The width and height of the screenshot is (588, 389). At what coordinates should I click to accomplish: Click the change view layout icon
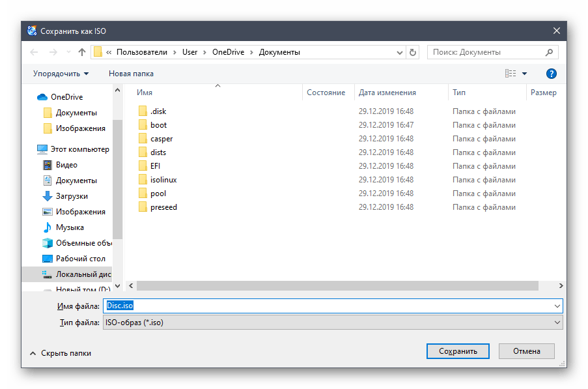click(511, 74)
